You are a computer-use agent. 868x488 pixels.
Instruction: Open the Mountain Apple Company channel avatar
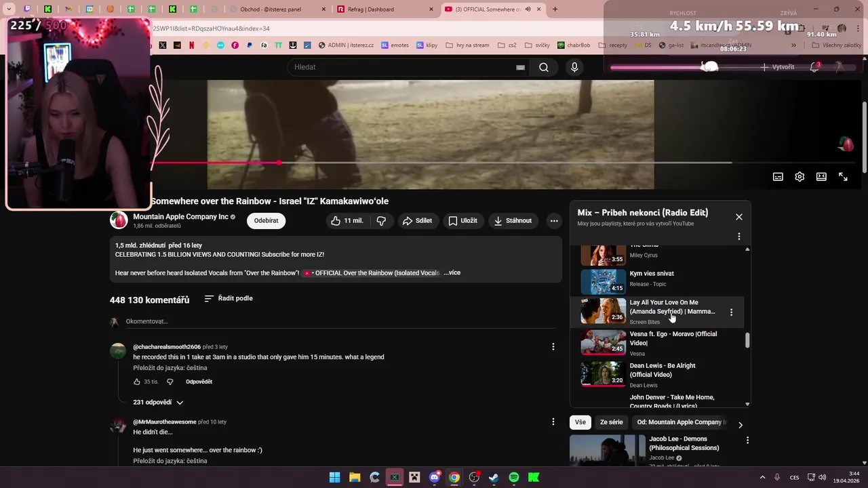point(119,220)
